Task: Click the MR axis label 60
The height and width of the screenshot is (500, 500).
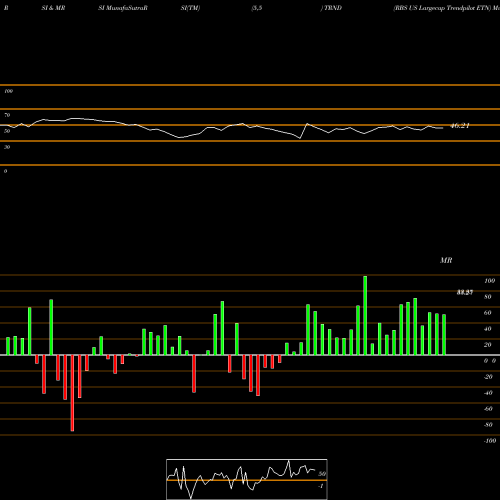Action: tap(488, 313)
